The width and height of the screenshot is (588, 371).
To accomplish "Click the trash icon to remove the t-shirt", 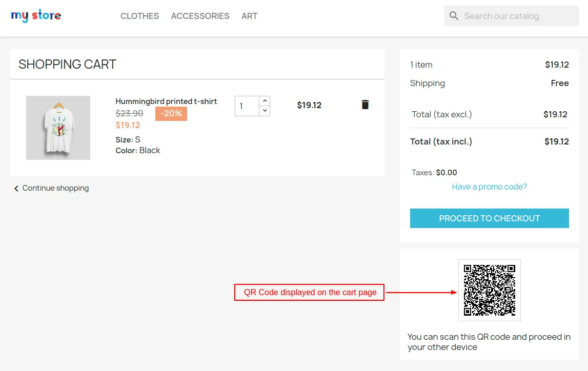I will tap(364, 105).
